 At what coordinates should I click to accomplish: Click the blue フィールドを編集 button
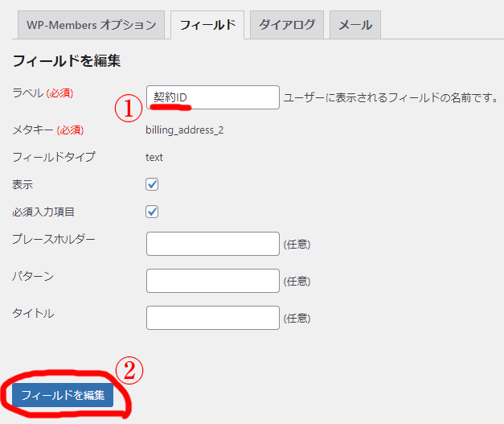(63, 395)
